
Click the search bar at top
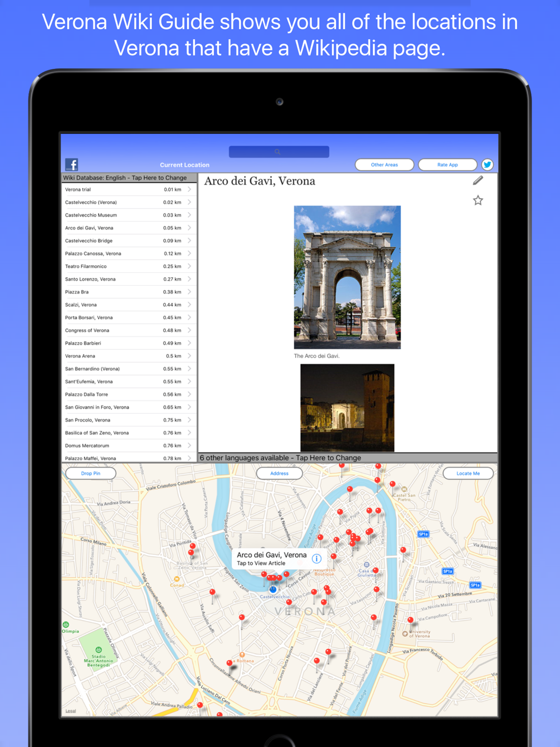pyautogui.click(x=279, y=152)
